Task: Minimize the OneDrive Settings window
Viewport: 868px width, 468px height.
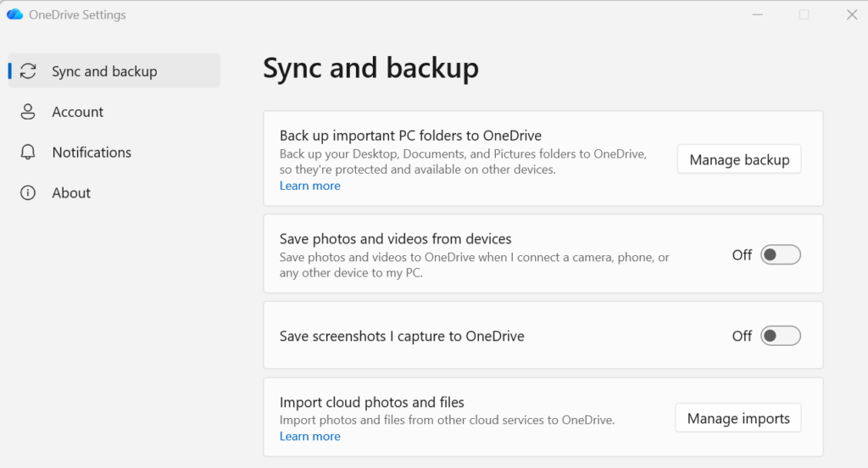Action: [757, 15]
